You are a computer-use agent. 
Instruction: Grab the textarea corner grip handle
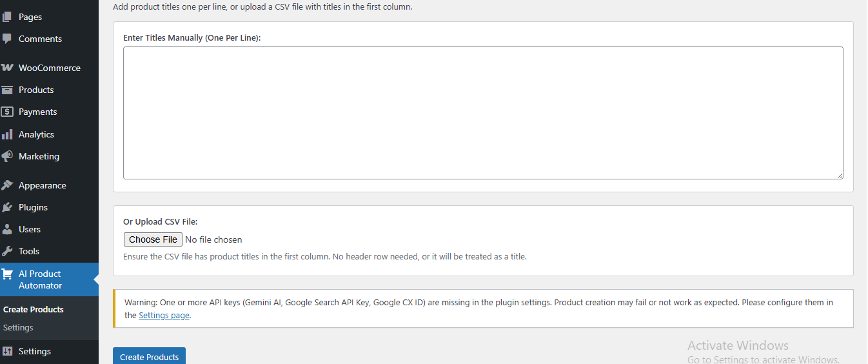tap(839, 175)
